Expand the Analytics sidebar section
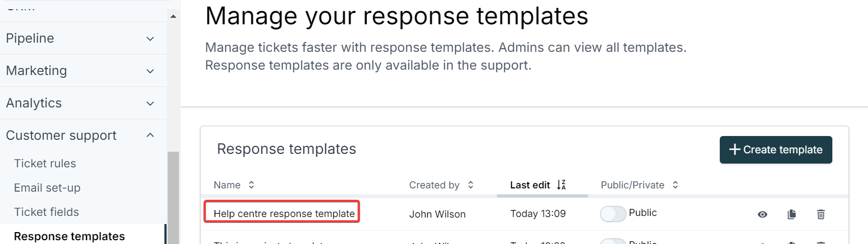 coord(150,103)
